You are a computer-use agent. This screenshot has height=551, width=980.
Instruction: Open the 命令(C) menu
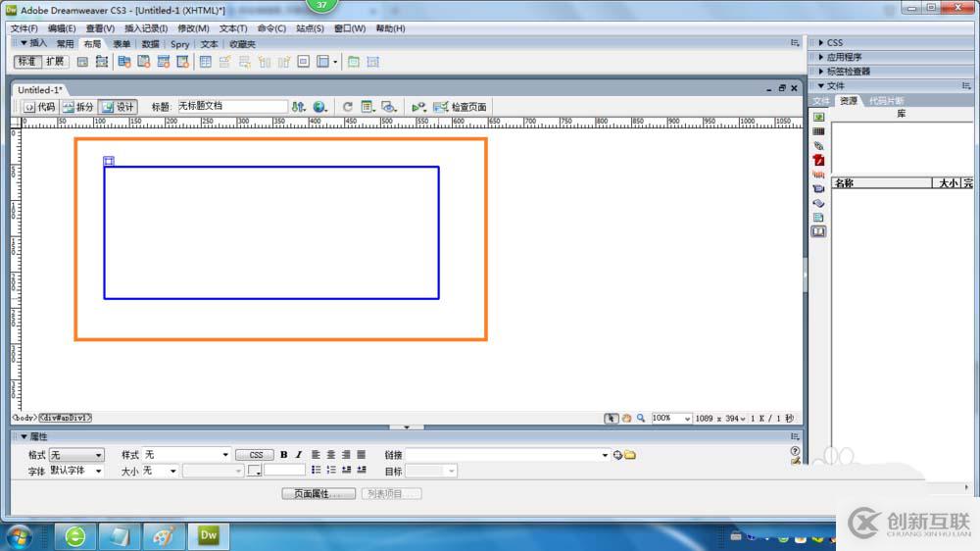click(x=271, y=28)
